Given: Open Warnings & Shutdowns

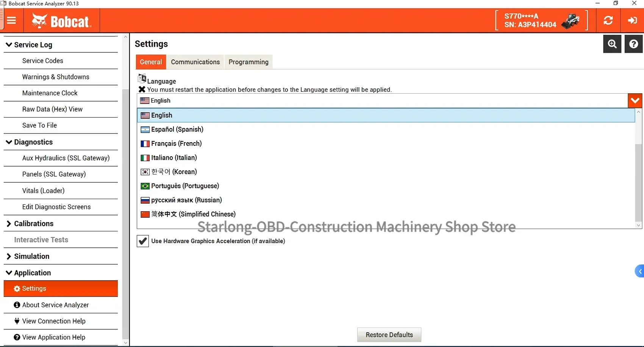Looking at the screenshot, I should 61,77.
